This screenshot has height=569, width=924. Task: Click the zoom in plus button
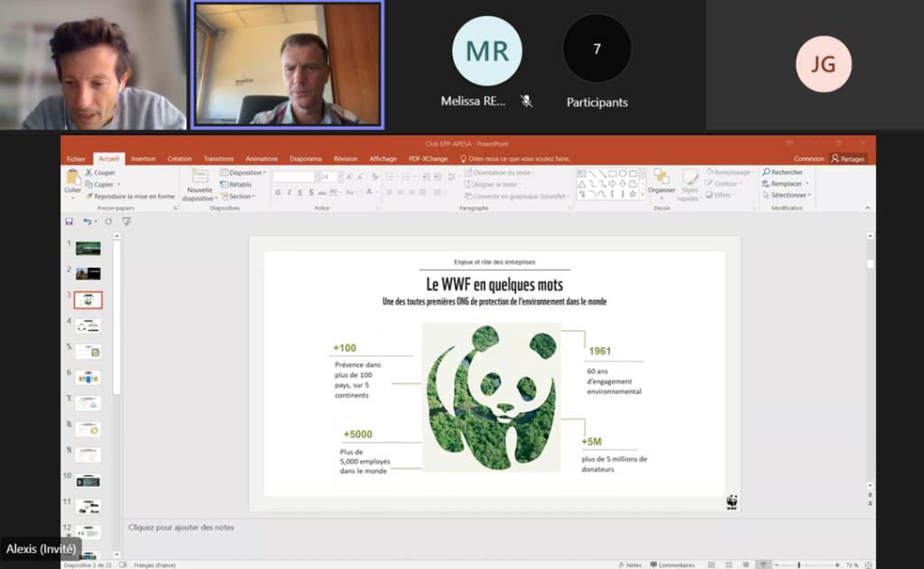(x=837, y=564)
